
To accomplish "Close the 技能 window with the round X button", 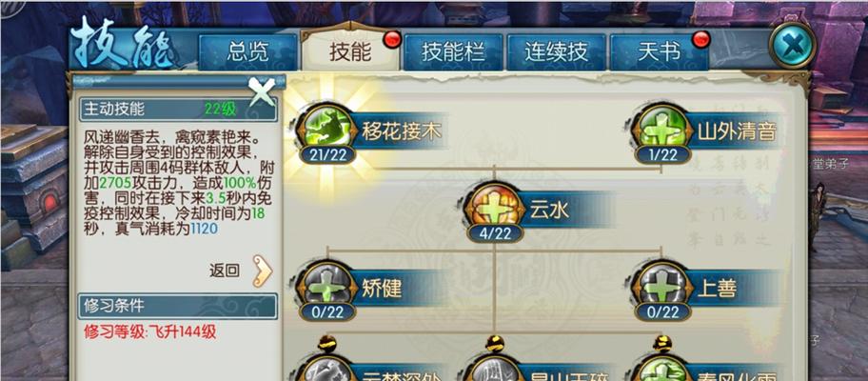I will click(792, 46).
